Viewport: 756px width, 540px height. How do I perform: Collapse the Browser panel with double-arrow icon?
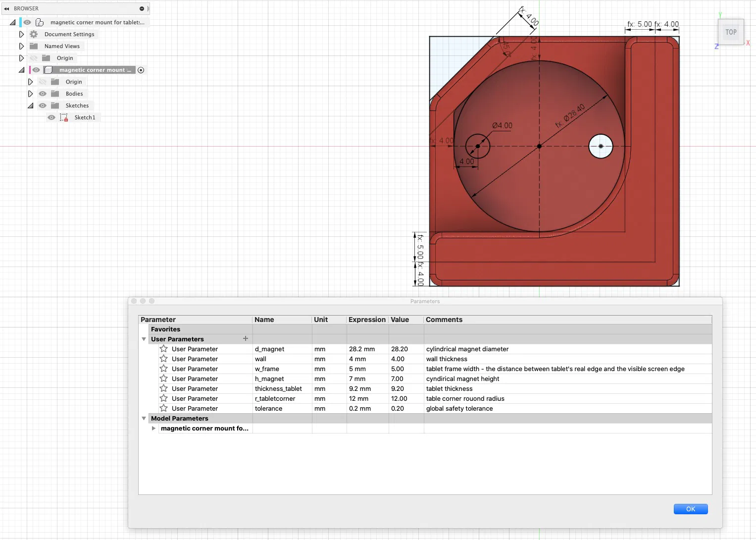click(6, 8)
